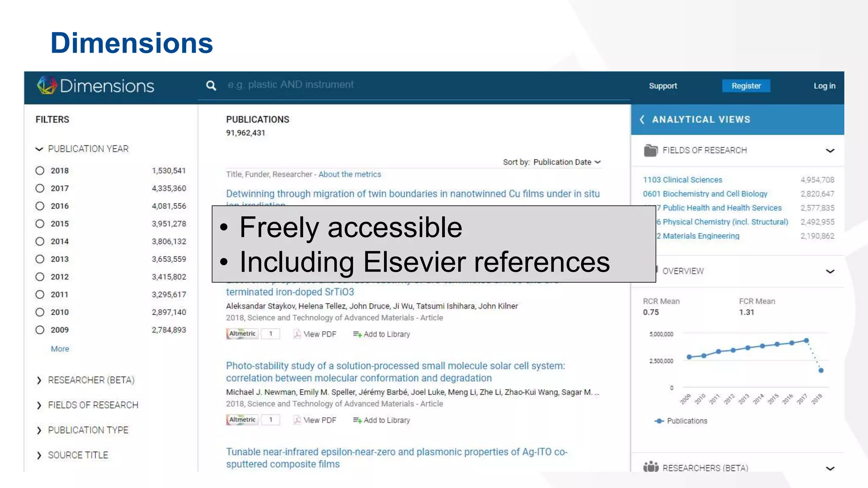Click PDF icon for Photo-stability study article
The width and height of the screenshot is (868, 488).
coord(297,420)
